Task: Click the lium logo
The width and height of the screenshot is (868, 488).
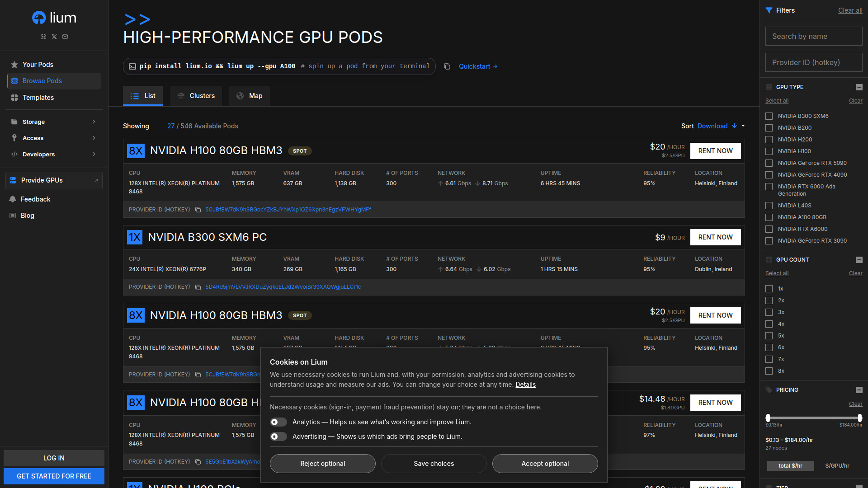Action: (54, 18)
